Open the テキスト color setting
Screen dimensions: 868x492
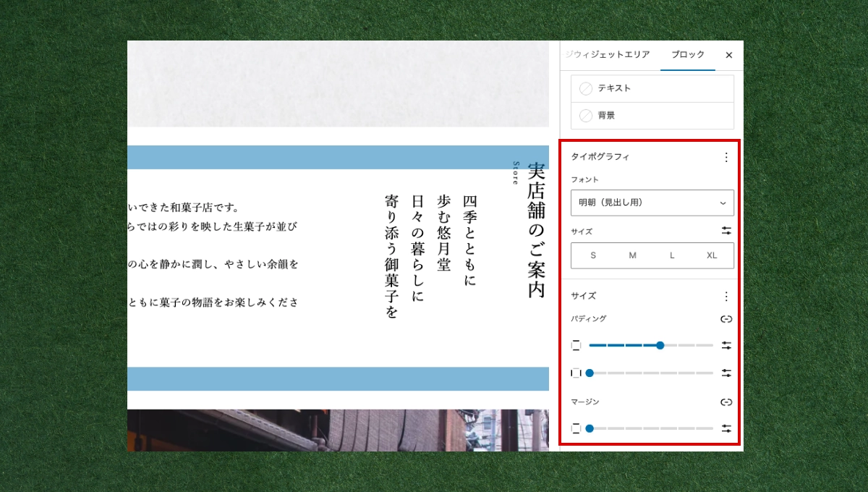(652, 88)
